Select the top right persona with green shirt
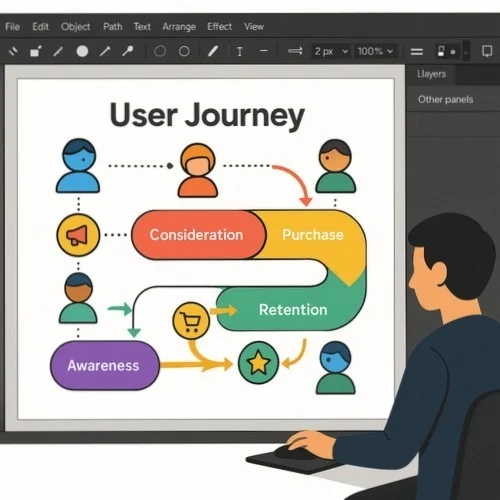Image resolution: width=500 pixels, height=500 pixels. pos(336,166)
